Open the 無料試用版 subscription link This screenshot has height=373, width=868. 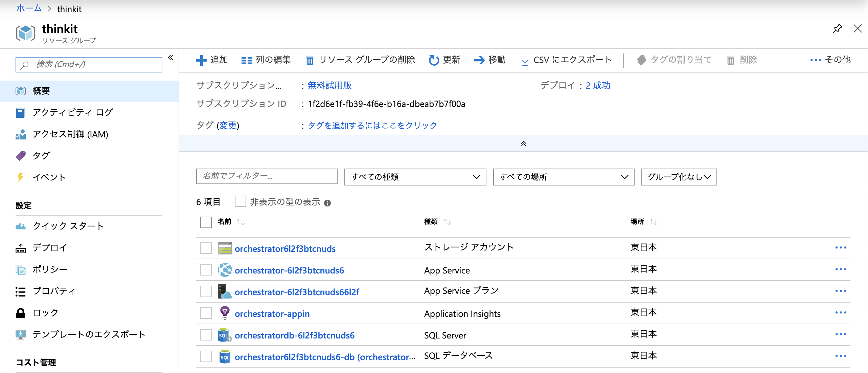pos(330,85)
